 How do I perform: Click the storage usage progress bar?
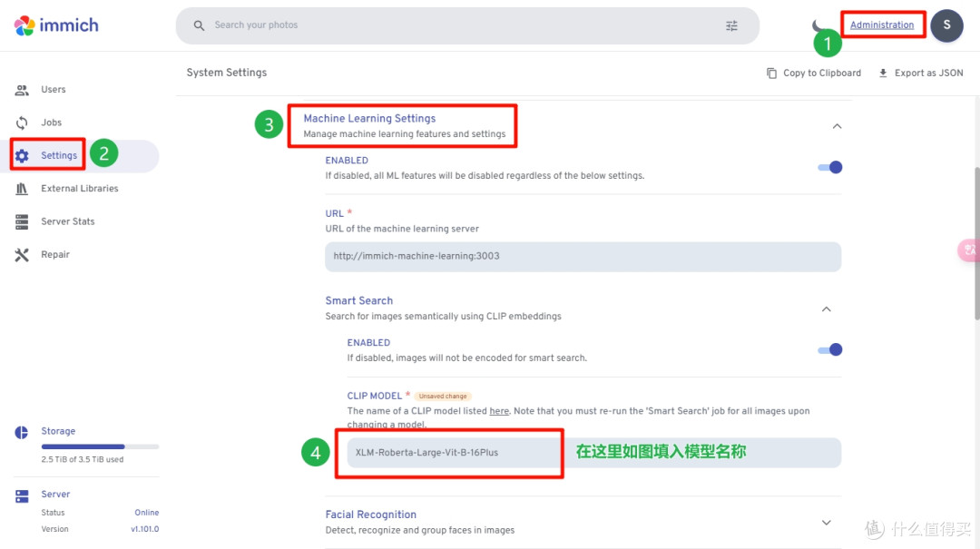[x=100, y=446]
